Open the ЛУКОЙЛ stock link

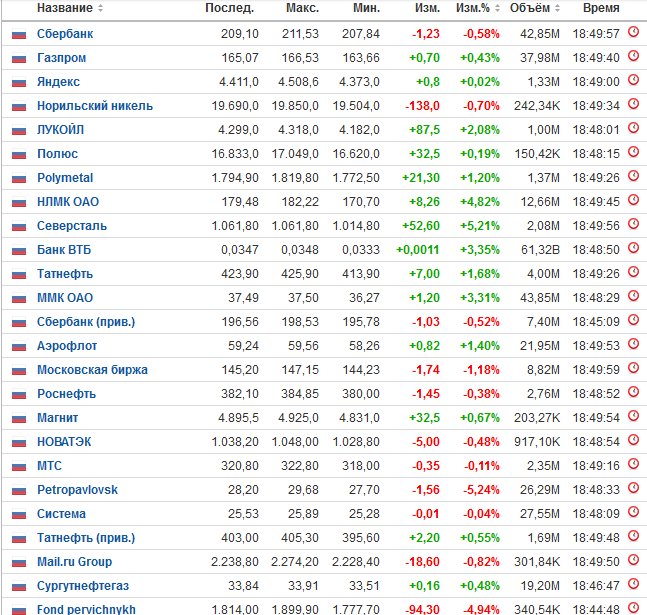60,130
